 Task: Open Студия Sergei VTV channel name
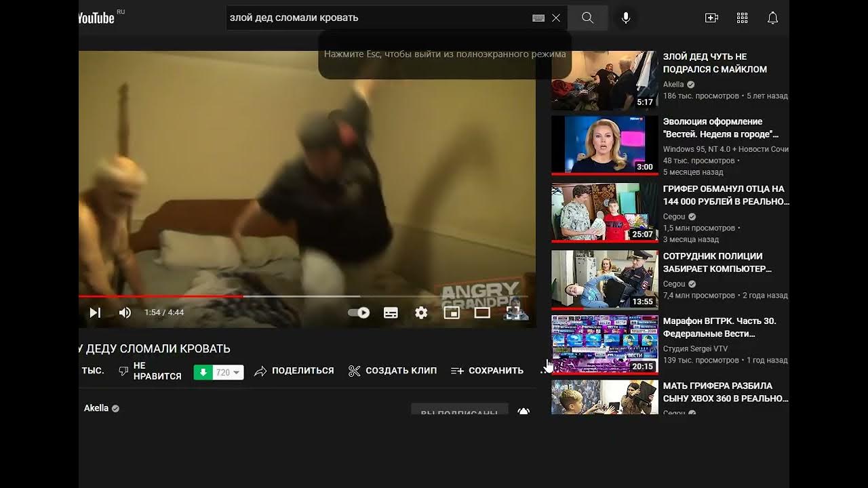pos(695,348)
